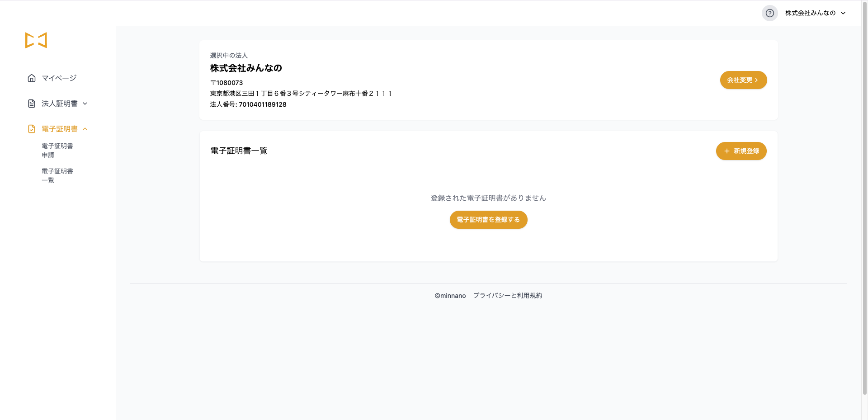The width and height of the screenshot is (868, 420).
Task: Open the 株式会社みんなの account dropdown arrow
Action: (843, 13)
